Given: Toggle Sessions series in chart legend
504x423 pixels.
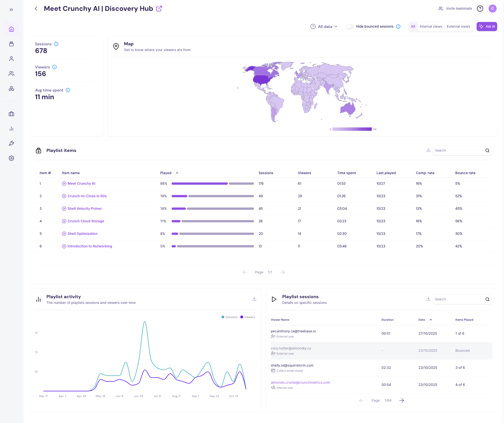Looking at the screenshot, I should (229, 317).
